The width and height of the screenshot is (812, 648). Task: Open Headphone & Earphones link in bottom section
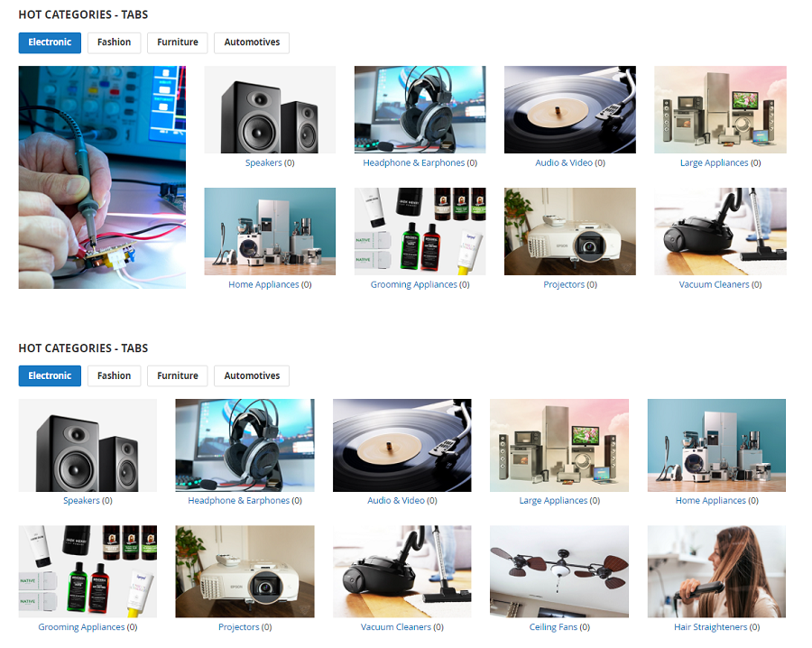pyautogui.click(x=239, y=500)
